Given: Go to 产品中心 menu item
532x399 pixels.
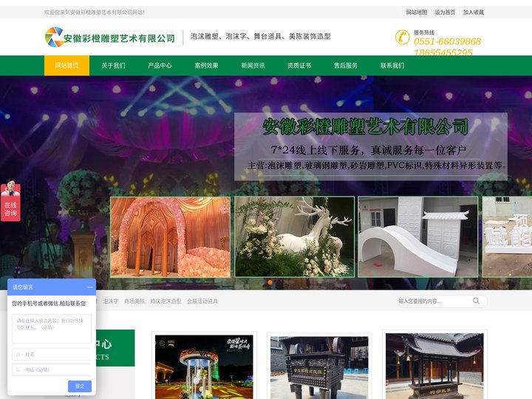Looking at the screenshot, I should pyautogui.click(x=160, y=66).
